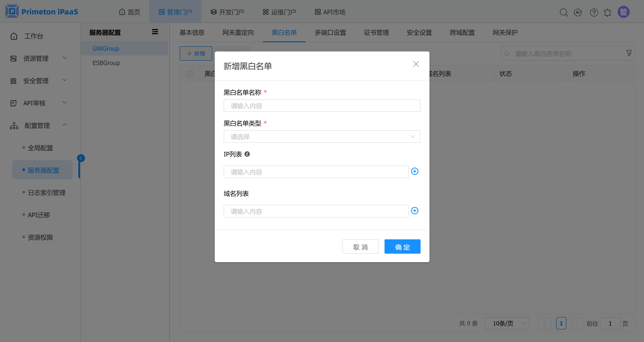Screen dimensions: 644x342
Task: Open the blacklist type dropdown
Action: tap(322, 136)
